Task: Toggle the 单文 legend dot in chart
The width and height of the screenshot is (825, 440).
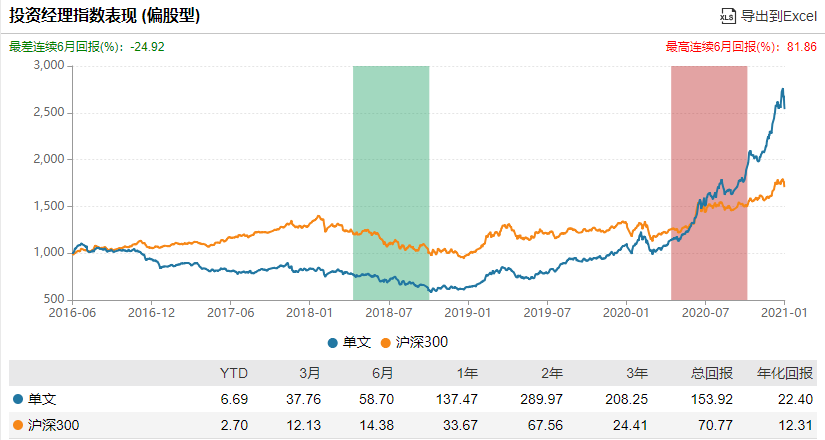Action: 333,343
